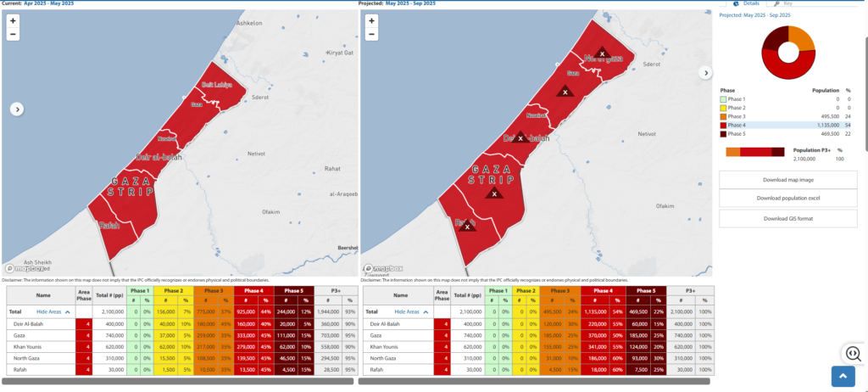Viewport: 868px width, 392px height.
Task: Collapse areas with Hide Areas in the left table
Action: click(x=53, y=312)
